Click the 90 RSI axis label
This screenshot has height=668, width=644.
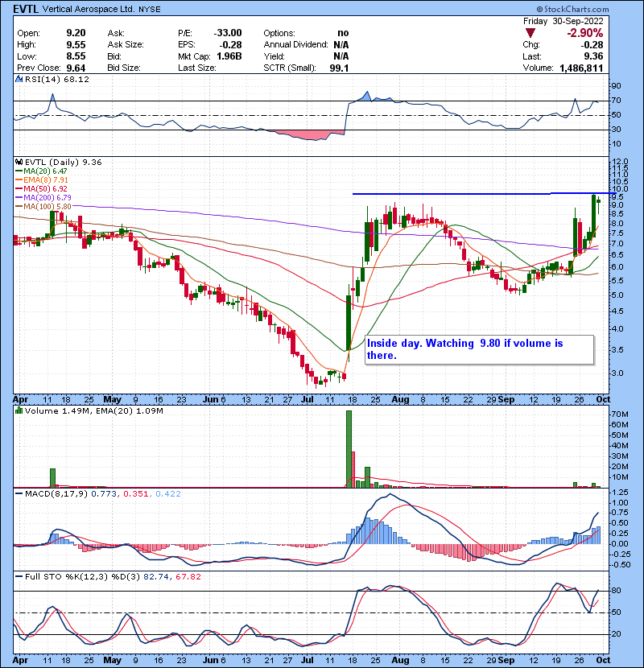(x=617, y=86)
